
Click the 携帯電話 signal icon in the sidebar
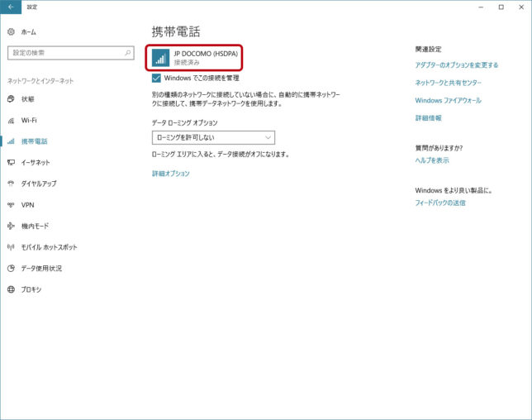point(11,141)
